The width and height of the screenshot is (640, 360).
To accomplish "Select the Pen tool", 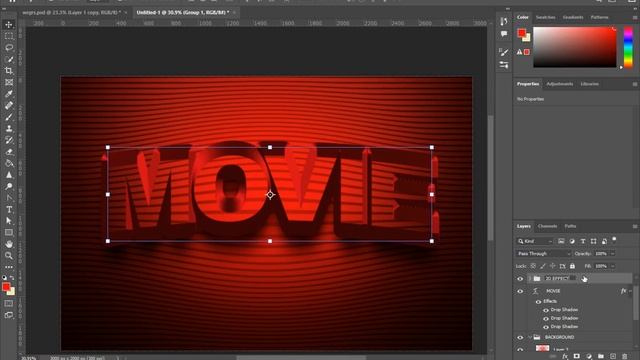I will [9, 198].
